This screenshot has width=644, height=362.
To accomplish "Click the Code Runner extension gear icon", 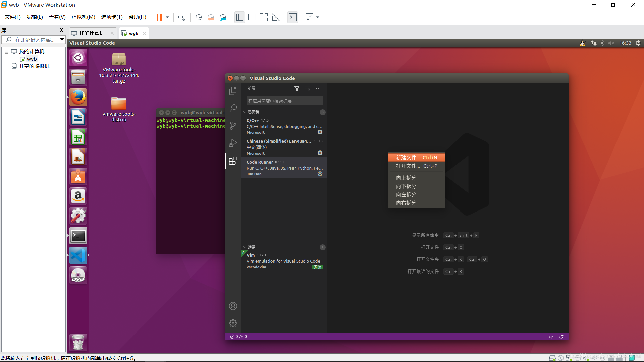I will (x=320, y=174).
